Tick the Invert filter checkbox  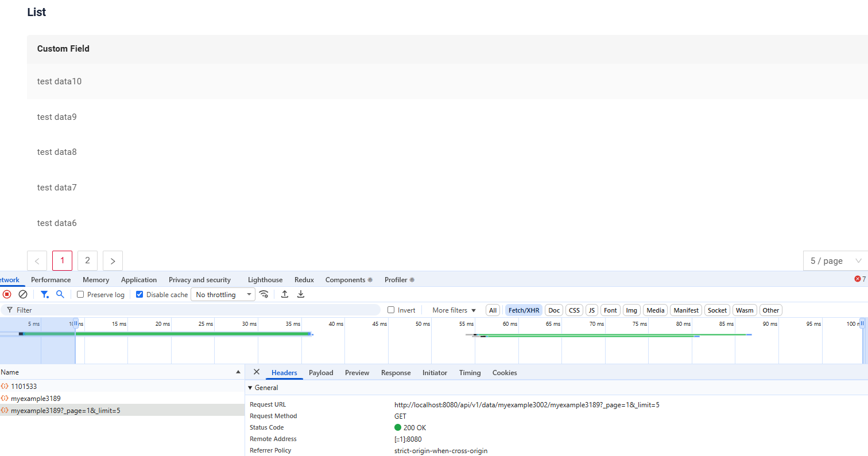391,310
